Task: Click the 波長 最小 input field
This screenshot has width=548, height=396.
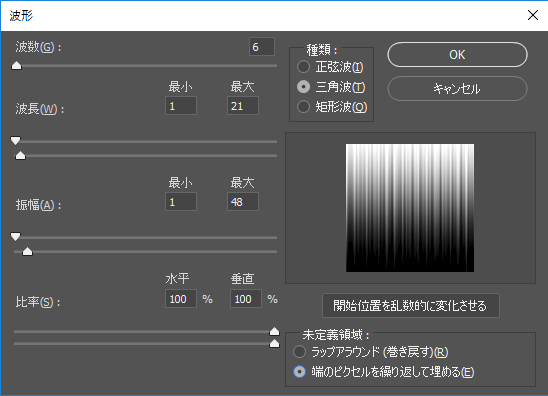Action: [181, 106]
